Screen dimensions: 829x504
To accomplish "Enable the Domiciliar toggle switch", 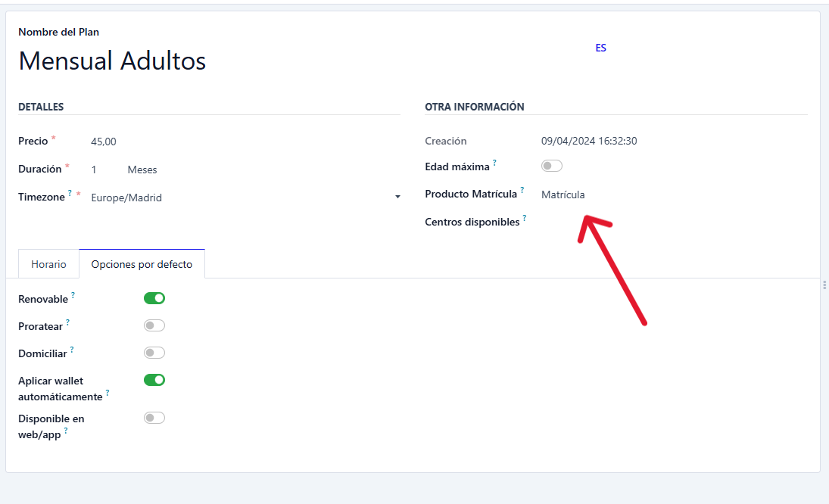I will pyautogui.click(x=154, y=353).
